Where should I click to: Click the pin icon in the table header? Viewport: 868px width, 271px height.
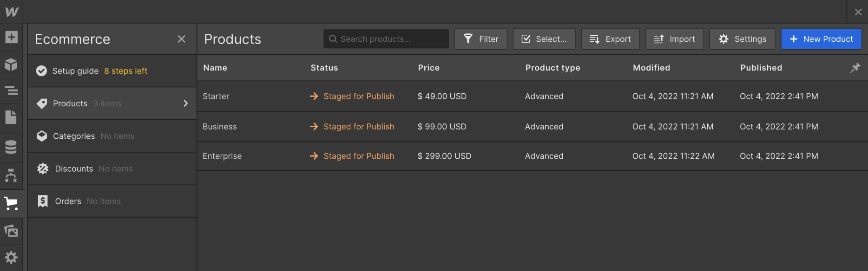(x=855, y=68)
